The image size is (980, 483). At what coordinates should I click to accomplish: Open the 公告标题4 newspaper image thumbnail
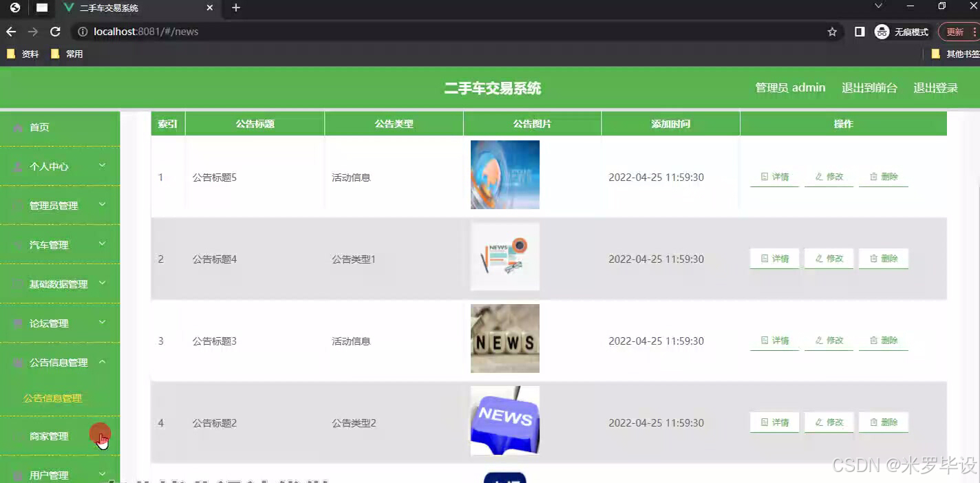(x=505, y=257)
